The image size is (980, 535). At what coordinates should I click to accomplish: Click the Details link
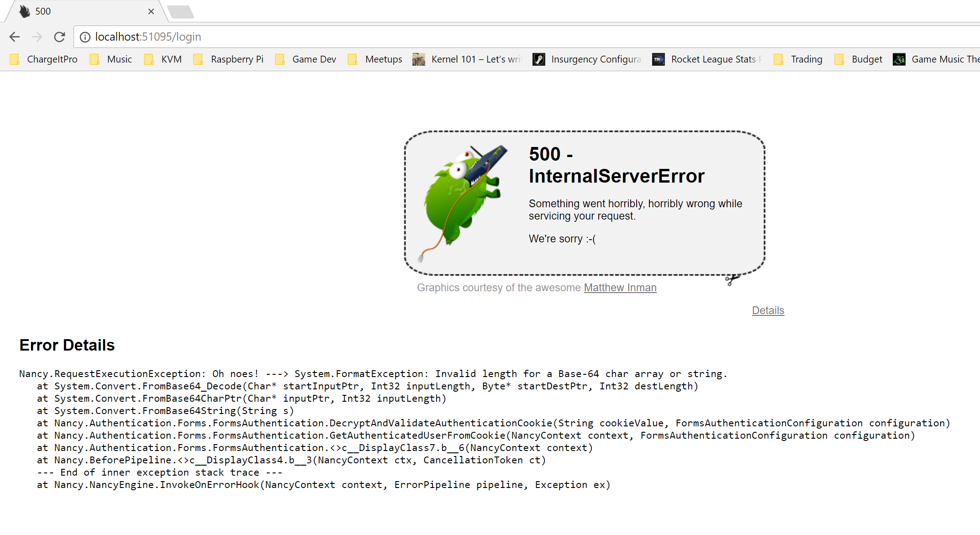coord(768,310)
